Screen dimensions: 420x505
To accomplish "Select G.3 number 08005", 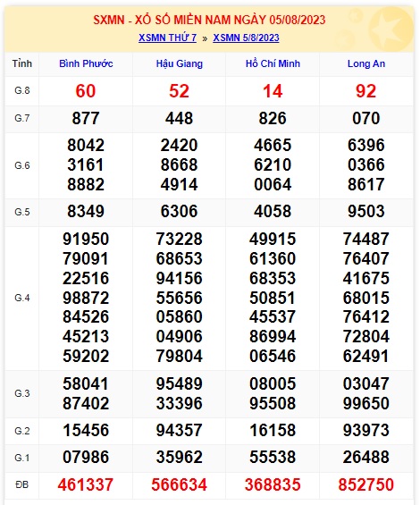I will tap(273, 384).
